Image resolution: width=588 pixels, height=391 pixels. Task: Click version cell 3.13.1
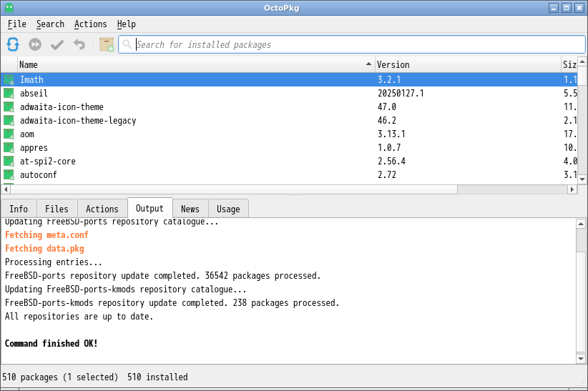[x=391, y=134]
